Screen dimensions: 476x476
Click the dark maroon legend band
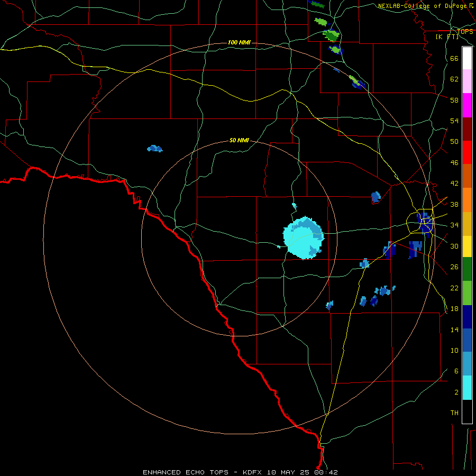click(x=467, y=129)
